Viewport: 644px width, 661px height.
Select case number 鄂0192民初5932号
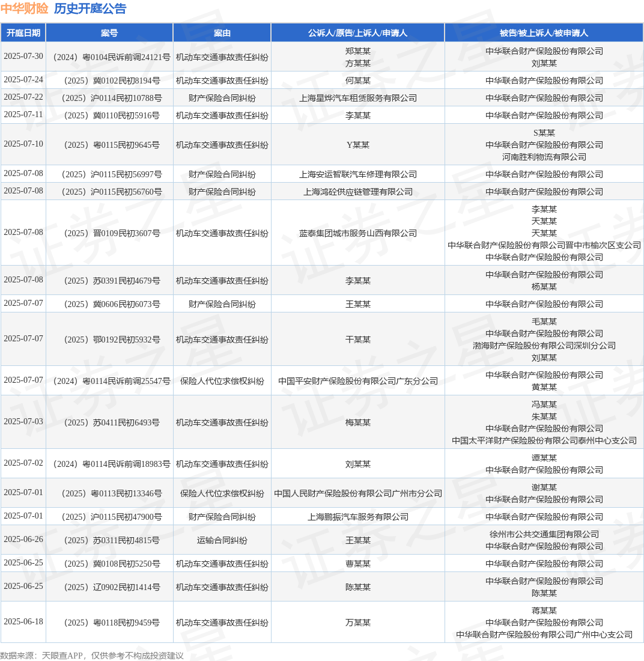112,340
